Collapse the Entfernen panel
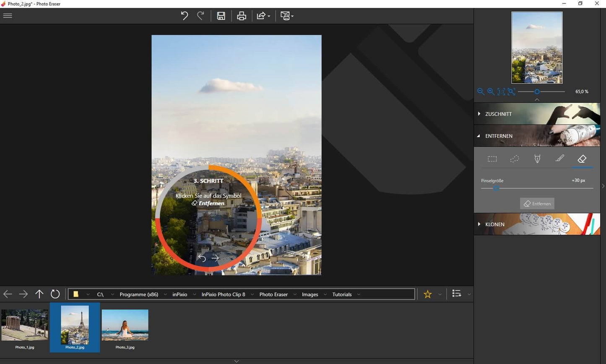The width and height of the screenshot is (606, 364). click(x=498, y=136)
